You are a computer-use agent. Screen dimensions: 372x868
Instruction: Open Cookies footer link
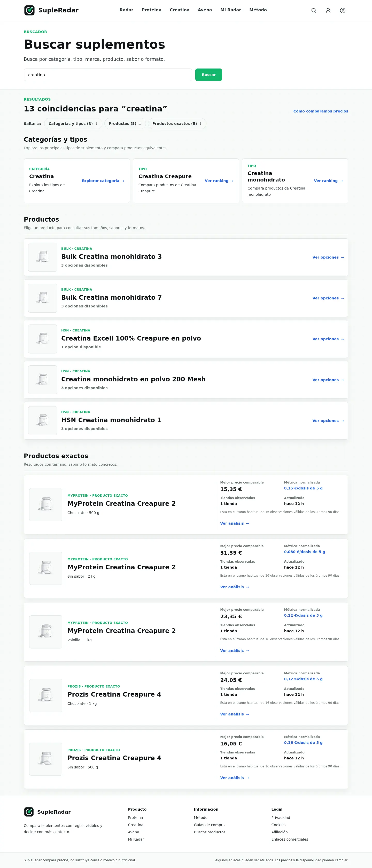(x=278, y=825)
